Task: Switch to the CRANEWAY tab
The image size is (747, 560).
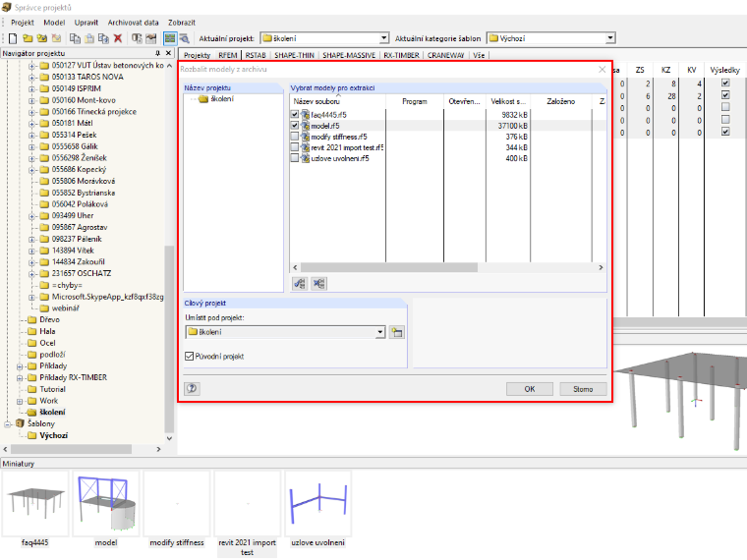Action: coord(445,55)
